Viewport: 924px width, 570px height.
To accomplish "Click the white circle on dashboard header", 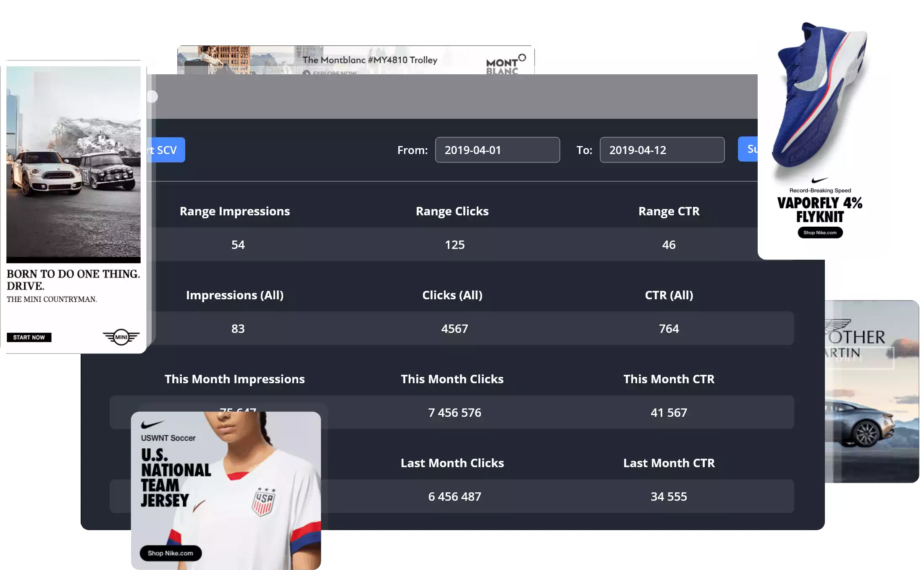I will (152, 97).
